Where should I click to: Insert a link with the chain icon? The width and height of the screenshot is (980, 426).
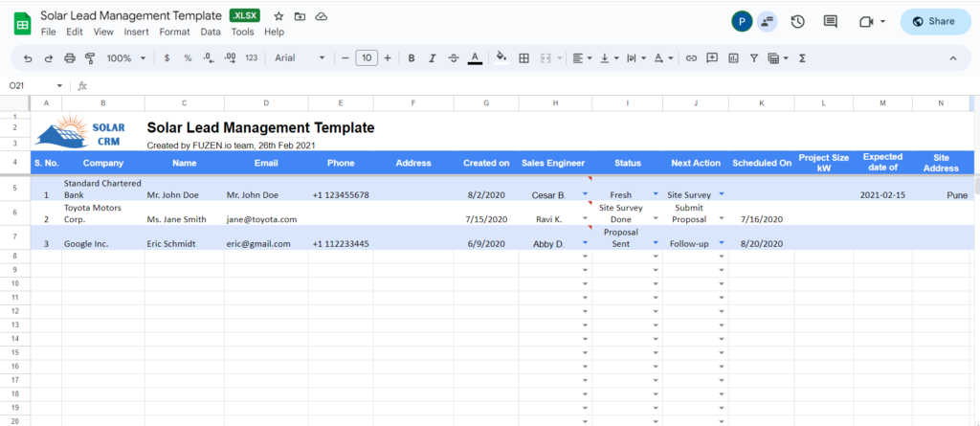(691, 58)
